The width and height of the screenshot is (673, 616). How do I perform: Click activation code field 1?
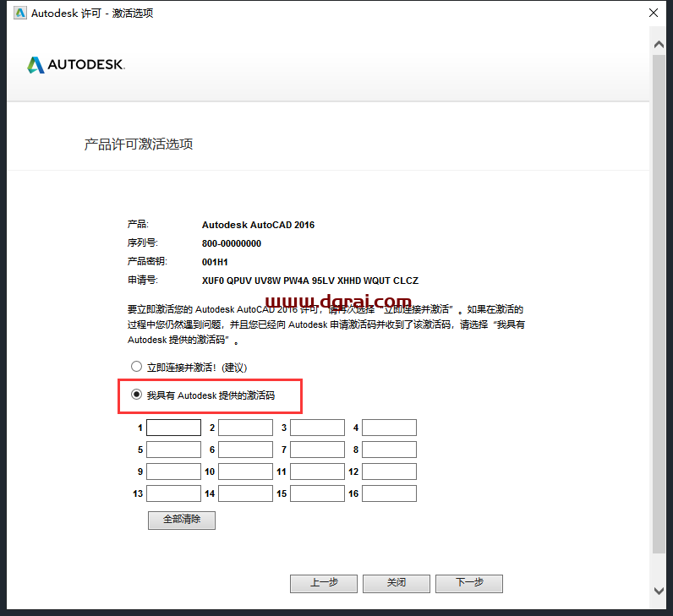pos(173,428)
